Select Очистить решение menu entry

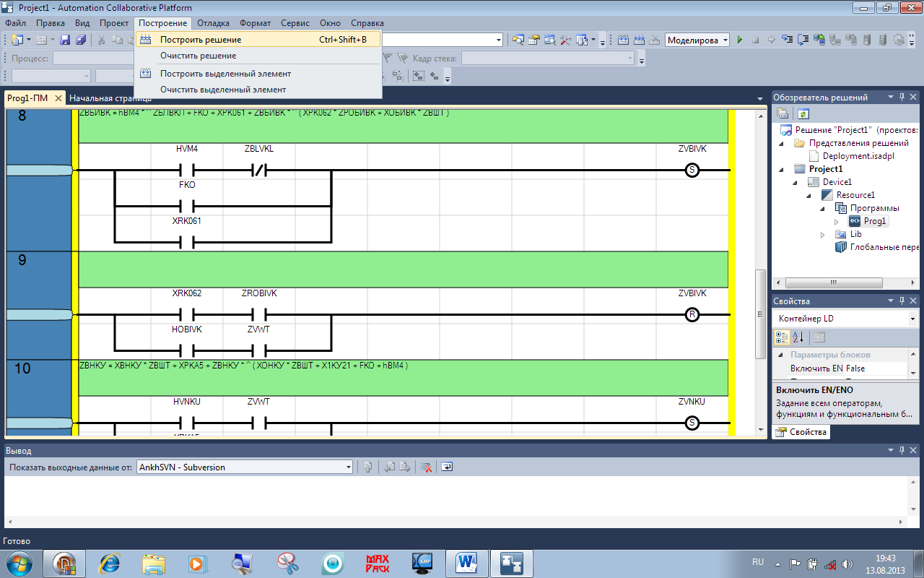tap(258, 56)
